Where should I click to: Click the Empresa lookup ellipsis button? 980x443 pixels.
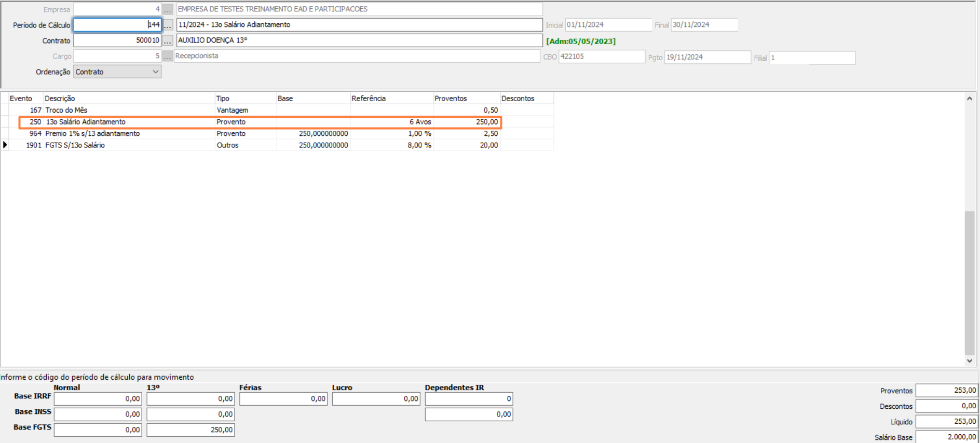(168, 9)
